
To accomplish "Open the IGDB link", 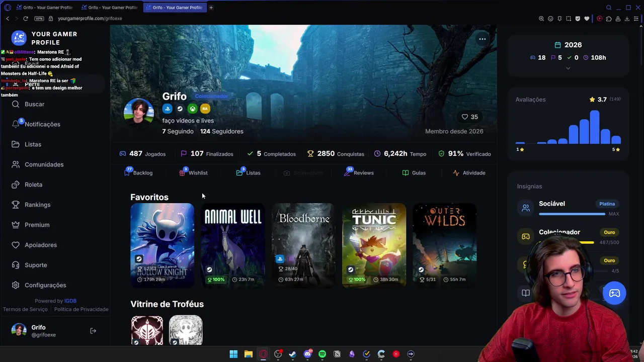I will pos(70,301).
